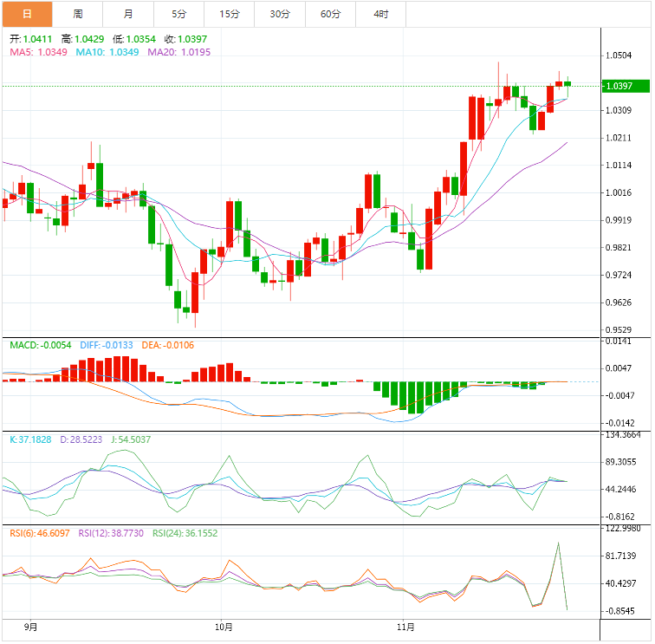Switch to the 4时 four-hour tab
This screenshot has height=644, width=655.
(381, 14)
